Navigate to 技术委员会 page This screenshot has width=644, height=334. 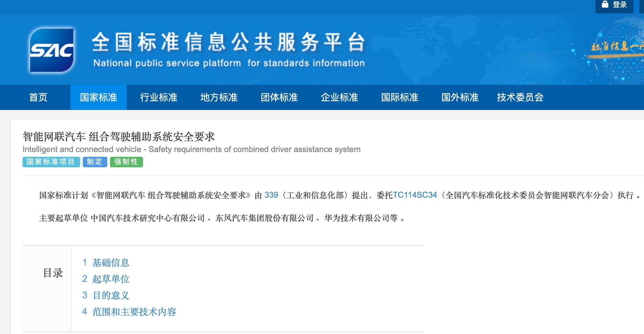[x=520, y=97]
